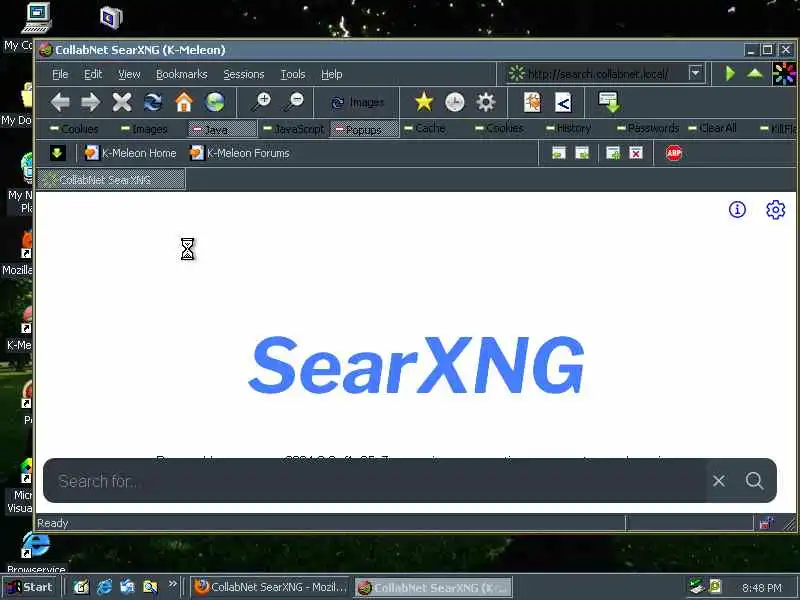Stop page loading with the X icon
The width and height of the screenshot is (800, 600).
pyautogui.click(x=122, y=103)
